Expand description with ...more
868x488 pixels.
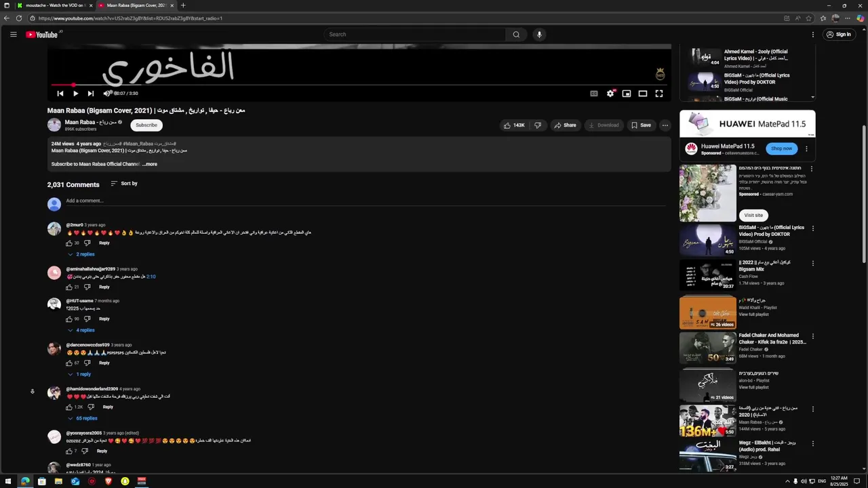150,164
